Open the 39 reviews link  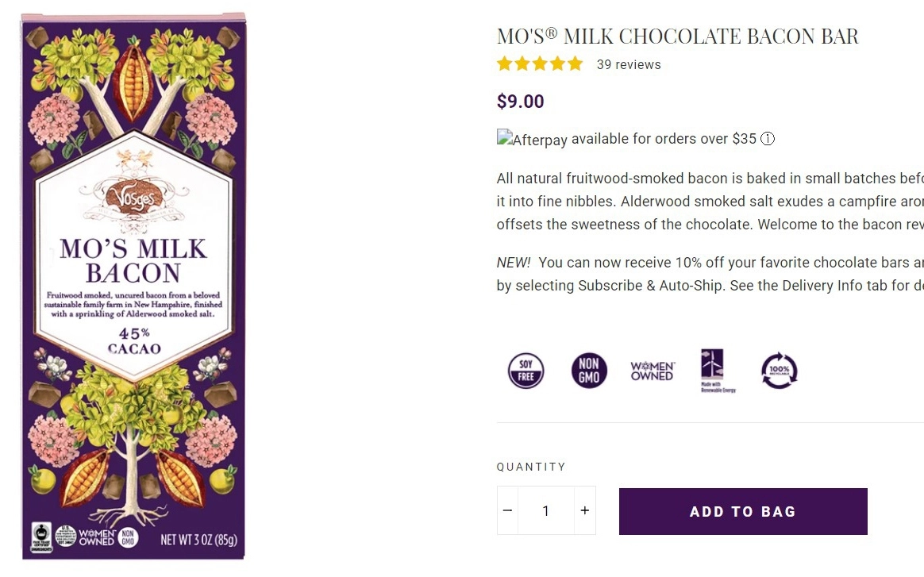click(x=629, y=65)
